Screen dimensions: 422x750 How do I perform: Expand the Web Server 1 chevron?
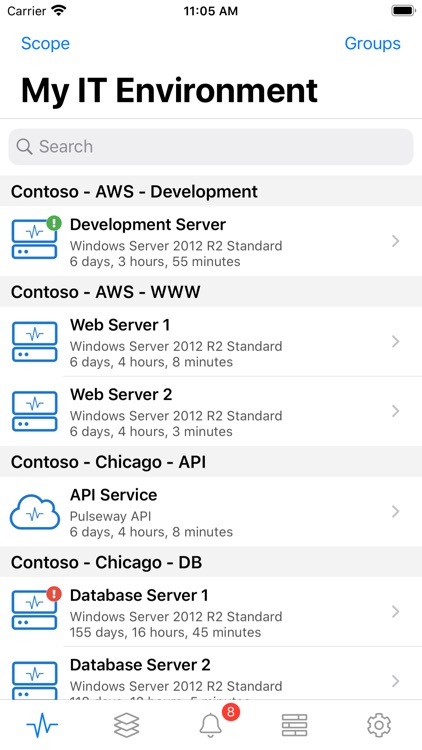(x=395, y=342)
